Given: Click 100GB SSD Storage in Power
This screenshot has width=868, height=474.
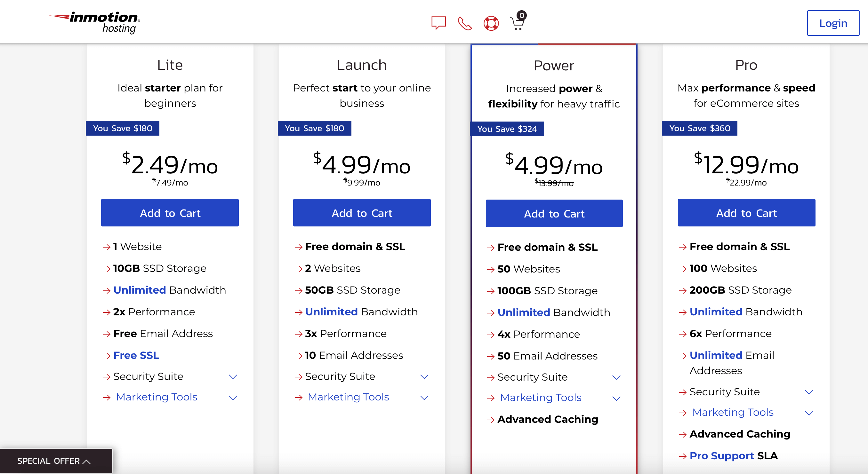Looking at the screenshot, I should [x=548, y=290].
